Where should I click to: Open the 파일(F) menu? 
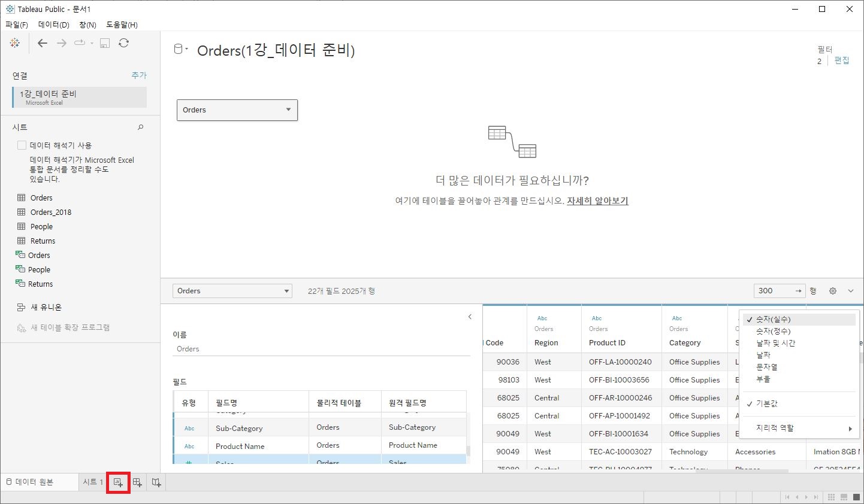17,25
